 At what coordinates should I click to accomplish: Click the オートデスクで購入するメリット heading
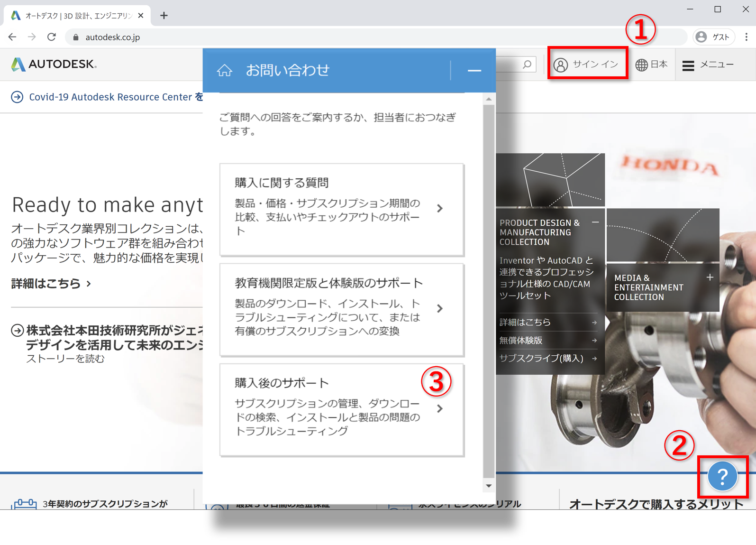coord(656,504)
